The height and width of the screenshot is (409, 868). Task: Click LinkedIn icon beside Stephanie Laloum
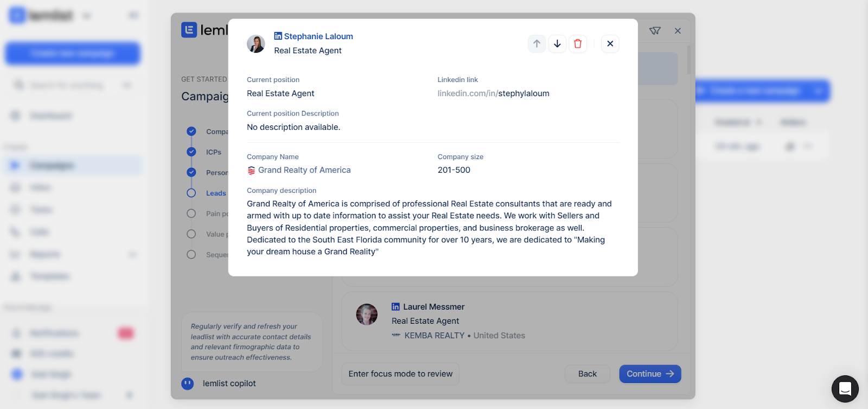click(x=278, y=36)
